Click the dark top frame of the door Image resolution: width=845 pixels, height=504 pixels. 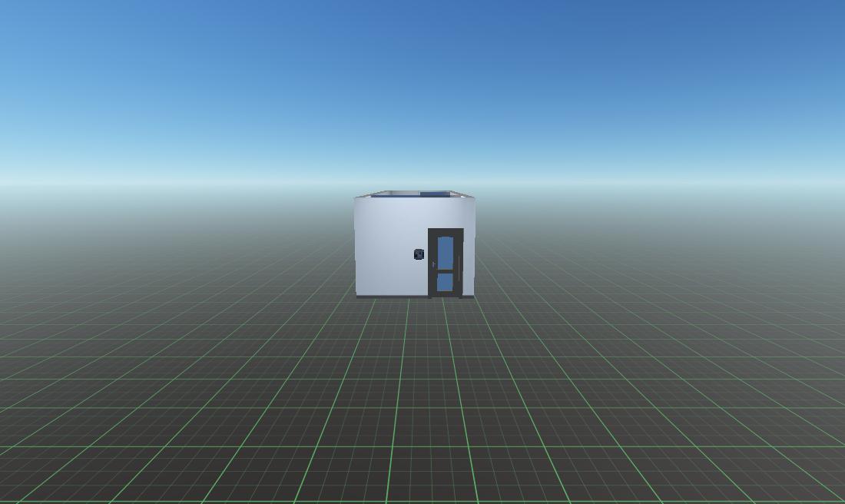pos(446,231)
